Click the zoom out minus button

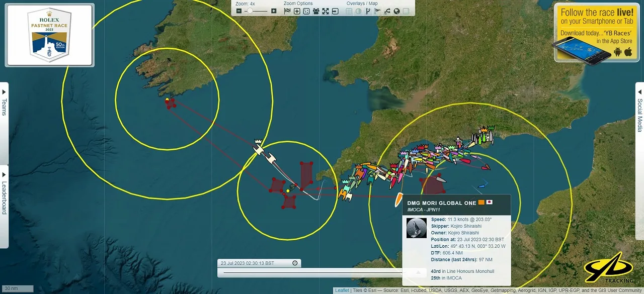tap(239, 11)
